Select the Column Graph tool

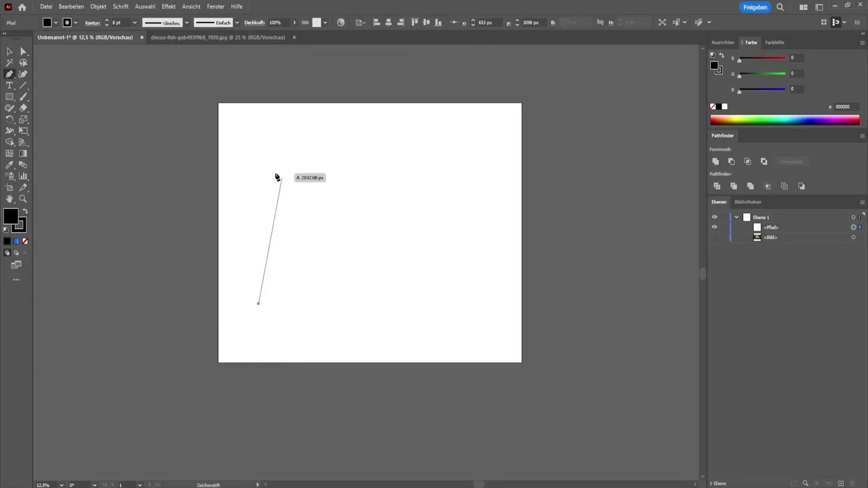tap(24, 176)
